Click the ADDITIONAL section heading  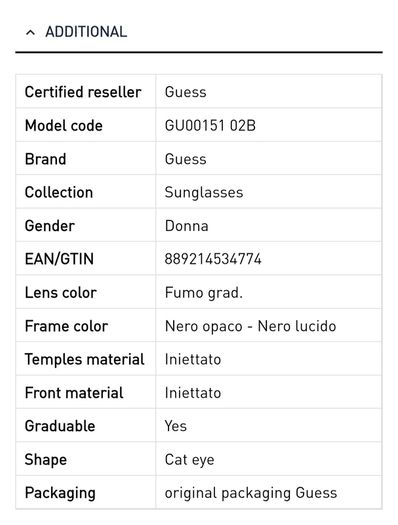pyautogui.click(x=86, y=32)
